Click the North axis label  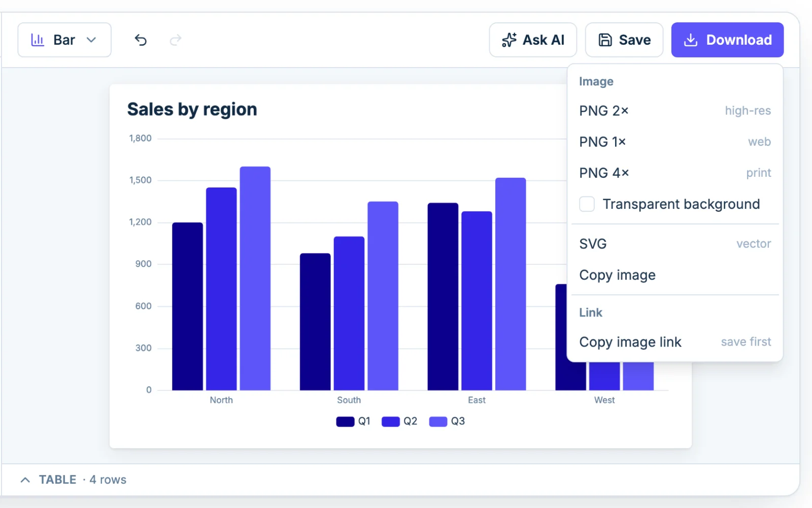coord(221,400)
